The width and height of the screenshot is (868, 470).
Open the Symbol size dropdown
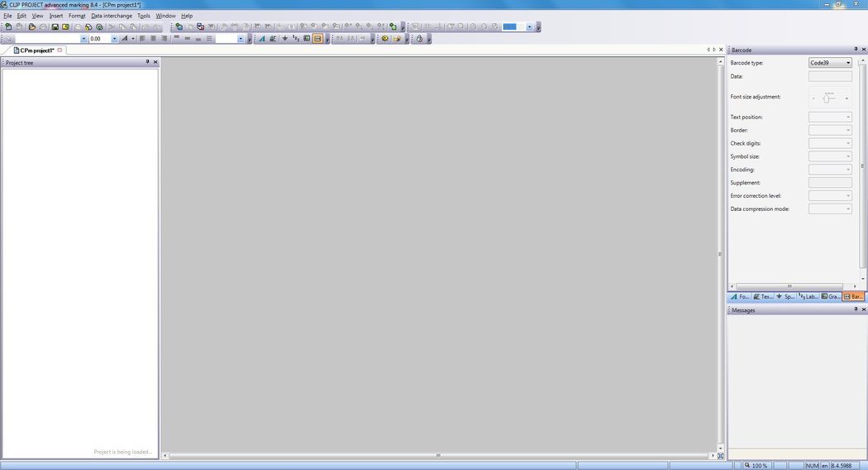click(x=830, y=156)
